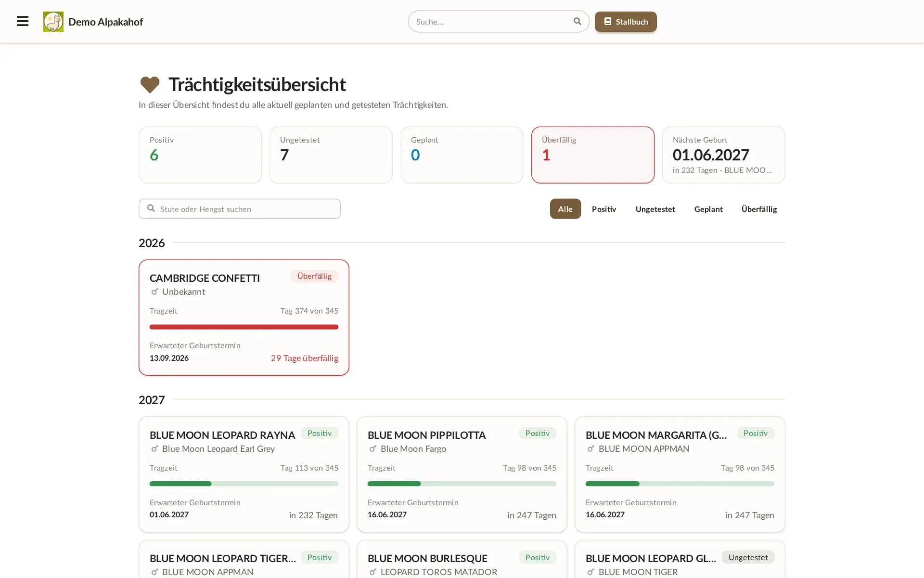Open the Nächste Geburt summary card
The width and height of the screenshot is (924, 578).
723,155
